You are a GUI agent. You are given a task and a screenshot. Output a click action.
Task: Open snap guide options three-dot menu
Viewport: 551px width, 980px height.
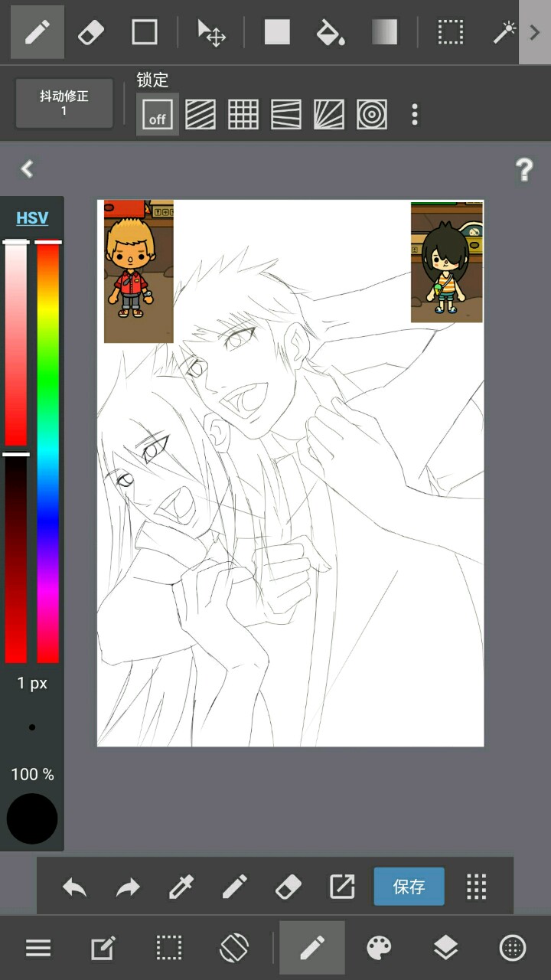(415, 115)
